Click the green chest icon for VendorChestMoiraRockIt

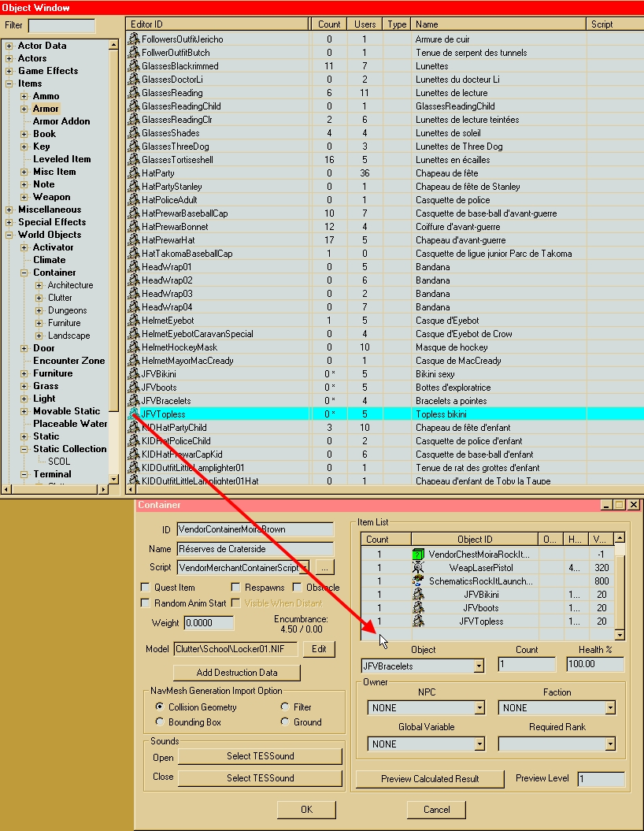pyautogui.click(x=418, y=555)
